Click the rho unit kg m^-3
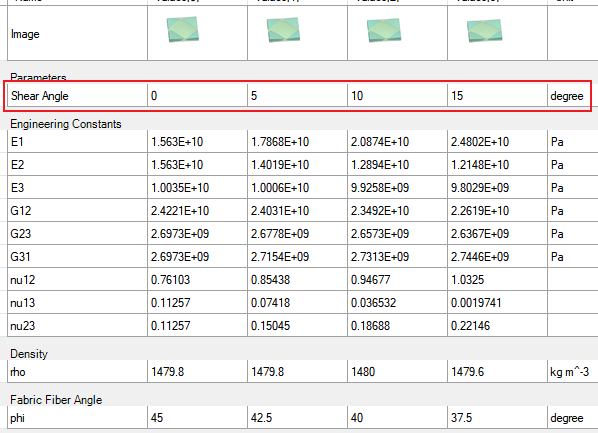 (x=570, y=372)
